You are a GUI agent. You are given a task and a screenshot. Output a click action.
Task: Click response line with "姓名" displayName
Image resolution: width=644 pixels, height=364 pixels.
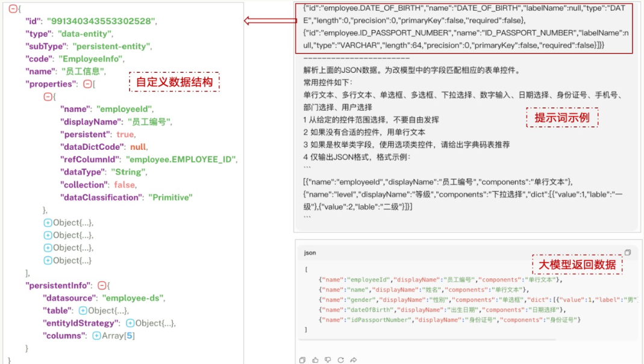click(x=424, y=290)
